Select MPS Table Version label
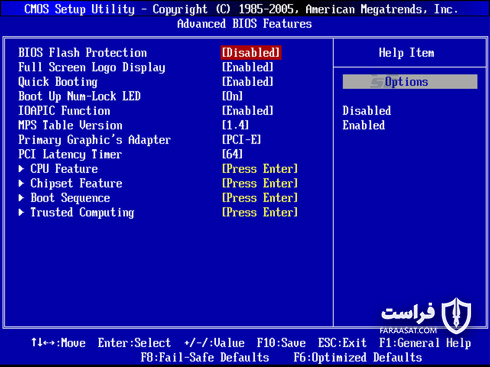Viewport: 490px width, 367px height. click(70, 125)
